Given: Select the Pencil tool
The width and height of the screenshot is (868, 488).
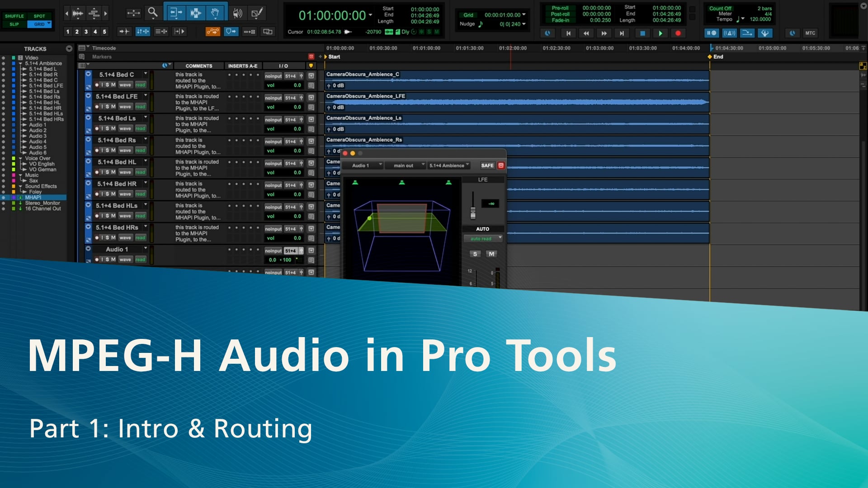Looking at the screenshot, I should pos(257,13).
